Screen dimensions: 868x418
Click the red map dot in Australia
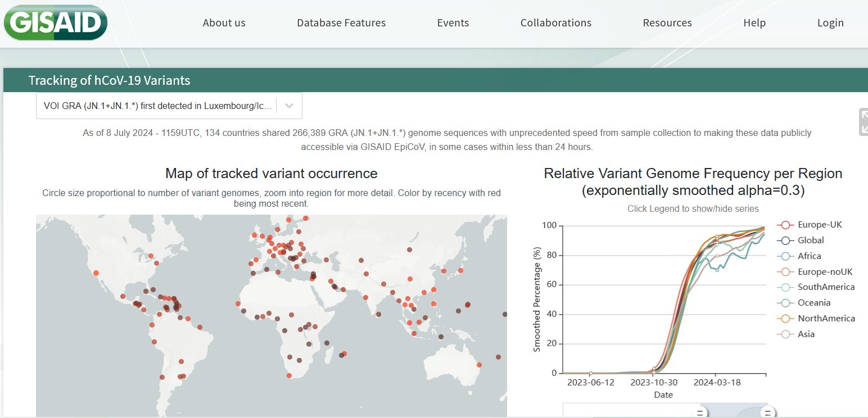479,365
